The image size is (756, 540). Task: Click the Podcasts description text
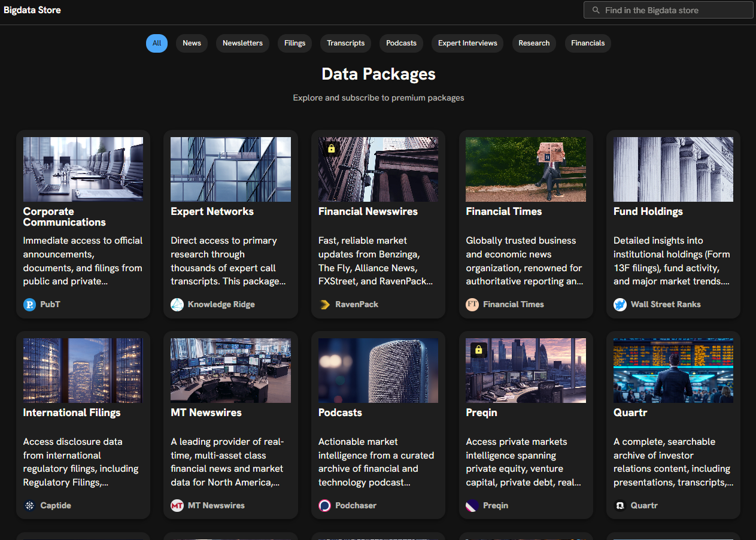[x=376, y=462]
